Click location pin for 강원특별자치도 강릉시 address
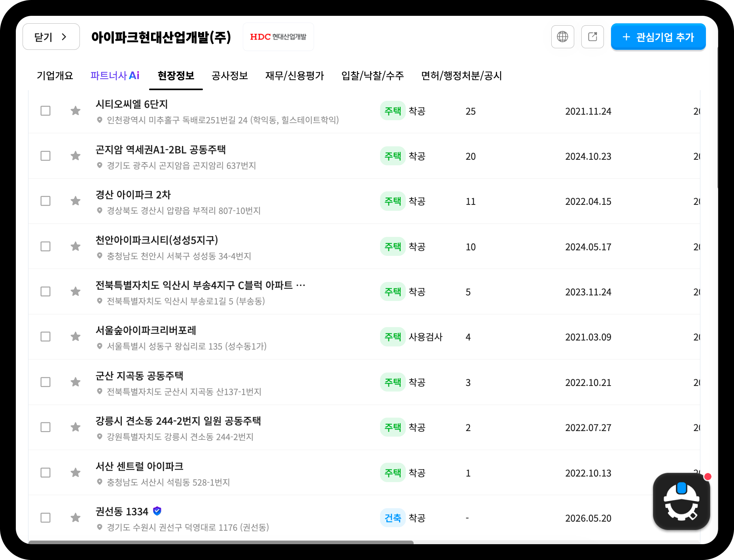 (x=100, y=437)
